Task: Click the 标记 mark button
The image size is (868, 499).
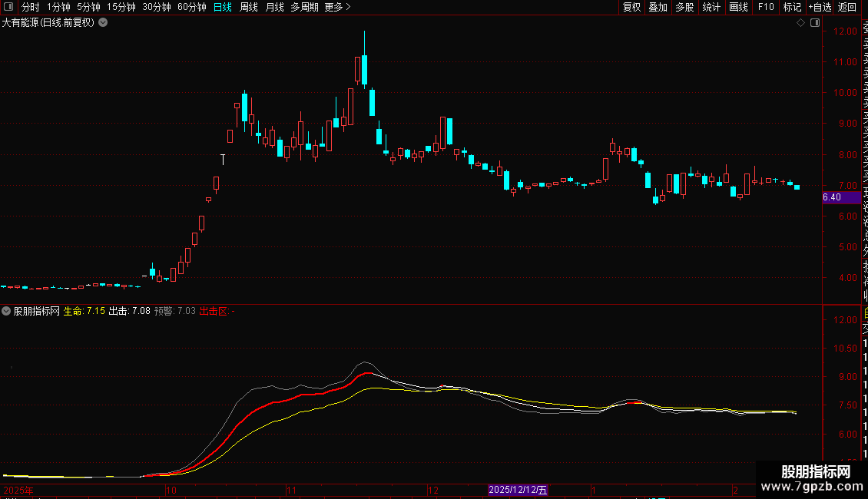Action: click(792, 7)
